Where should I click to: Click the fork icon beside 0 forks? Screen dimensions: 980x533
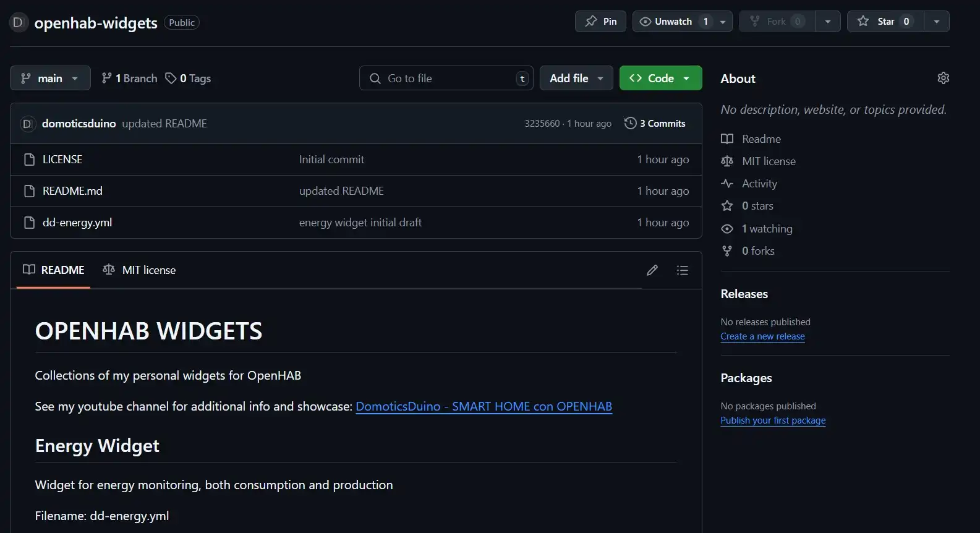(x=727, y=251)
